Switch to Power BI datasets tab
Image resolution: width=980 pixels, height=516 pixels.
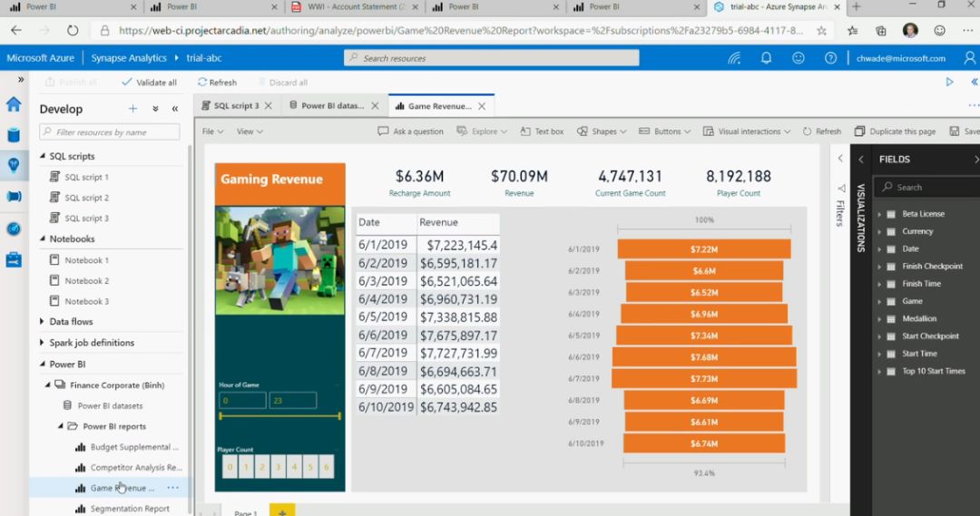click(x=327, y=106)
